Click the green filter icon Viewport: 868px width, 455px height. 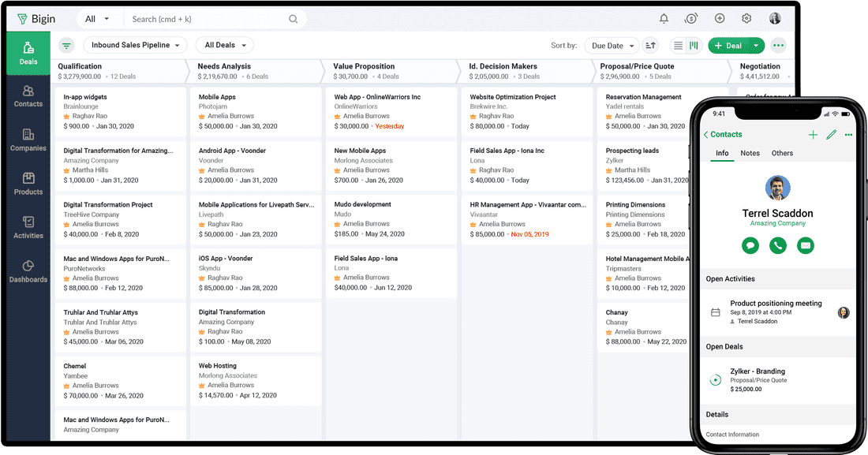66,46
